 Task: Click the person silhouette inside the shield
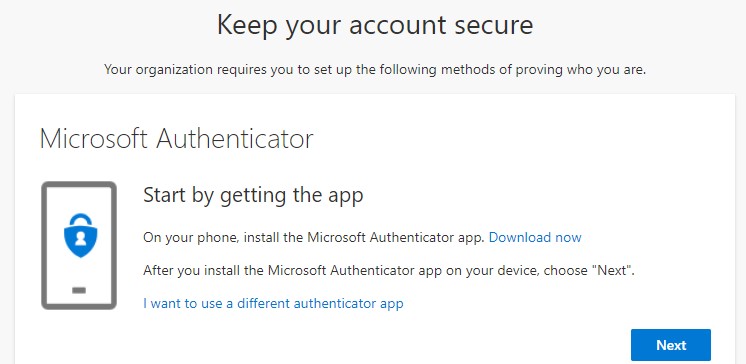click(80, 240)
